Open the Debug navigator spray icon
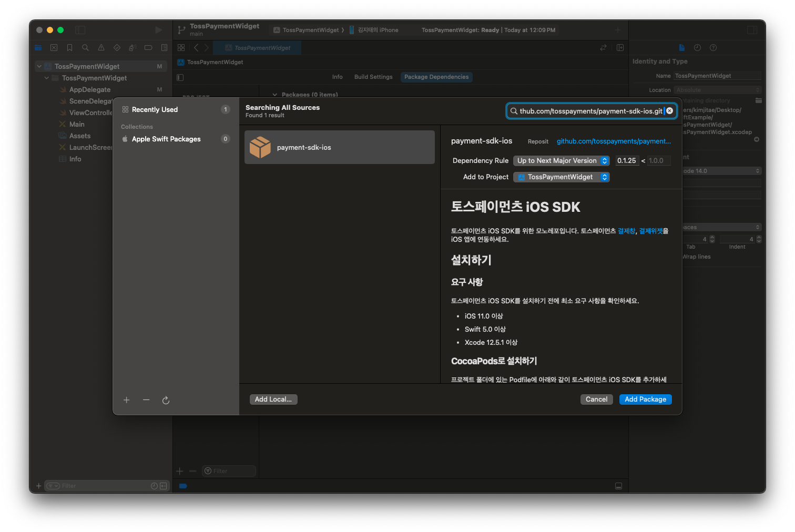The height and width of the screenshot is (532, 795). coord(132,47)
